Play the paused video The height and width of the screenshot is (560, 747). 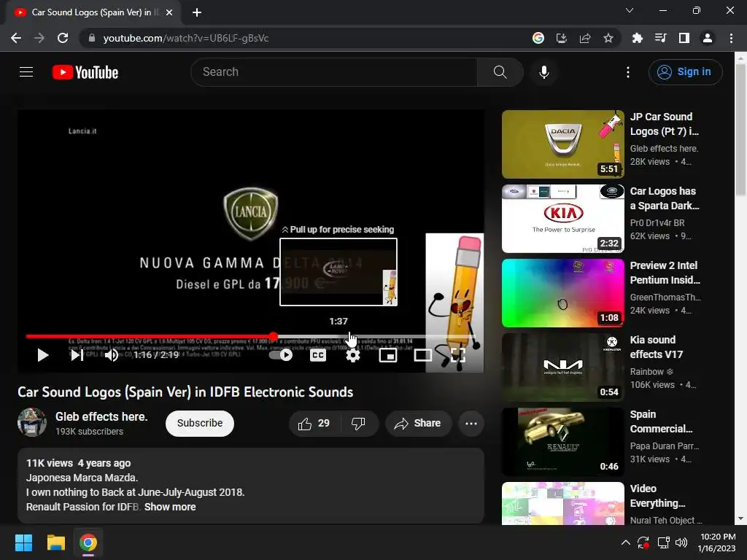click(43, 355)
